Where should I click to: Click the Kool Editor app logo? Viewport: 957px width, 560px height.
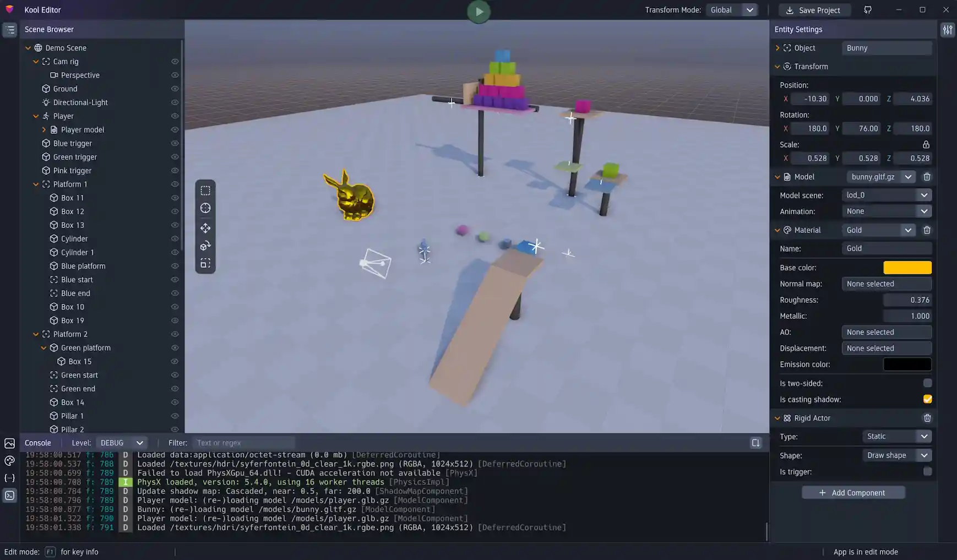9,9
